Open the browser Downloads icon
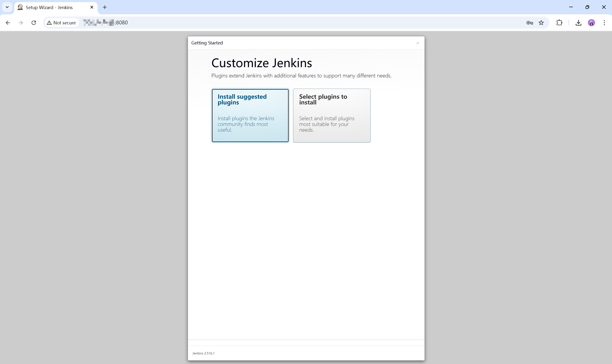Viewport: 612px width, 364px height. click(578, 23)
